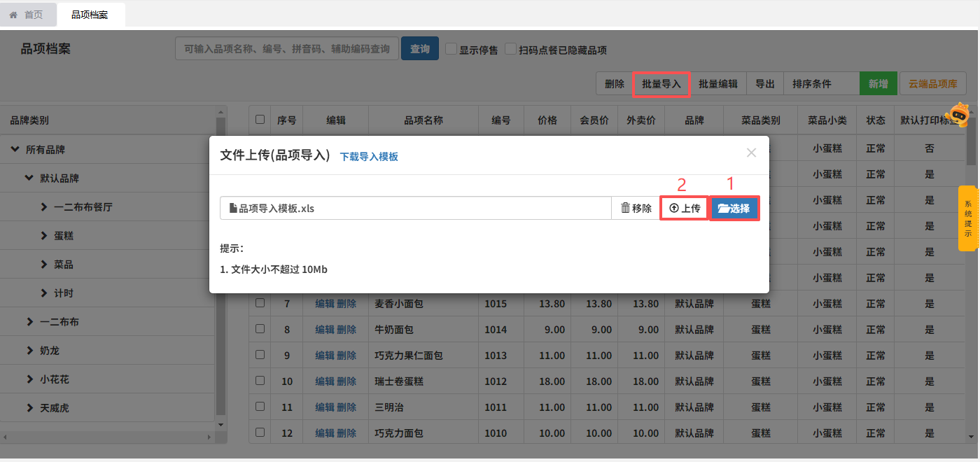Image resolution: width=980 pixels, height=462 pixels.
Task: Click 编辑 for 三明治
Action: click(x=325, y=407)
